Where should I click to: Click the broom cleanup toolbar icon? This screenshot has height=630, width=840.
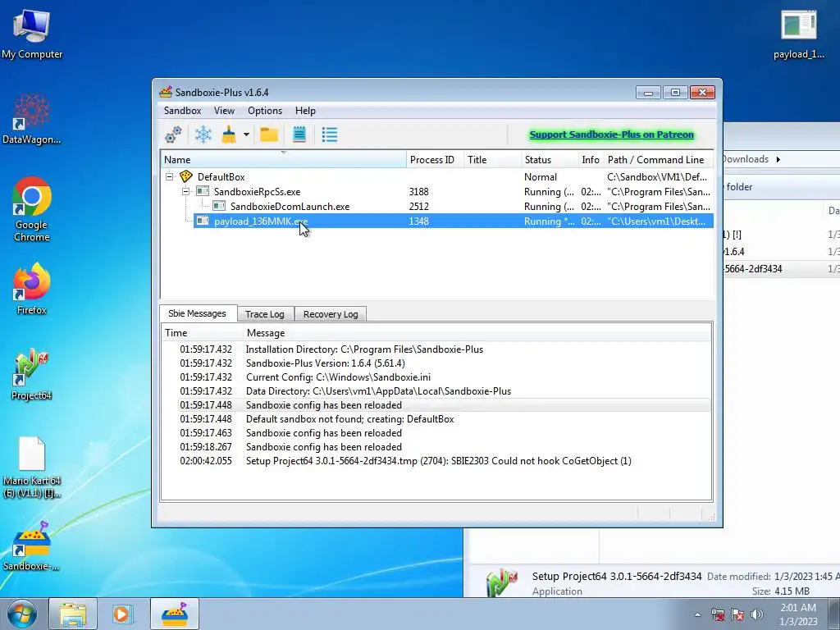pyautogui.click(x=230, y=135)
